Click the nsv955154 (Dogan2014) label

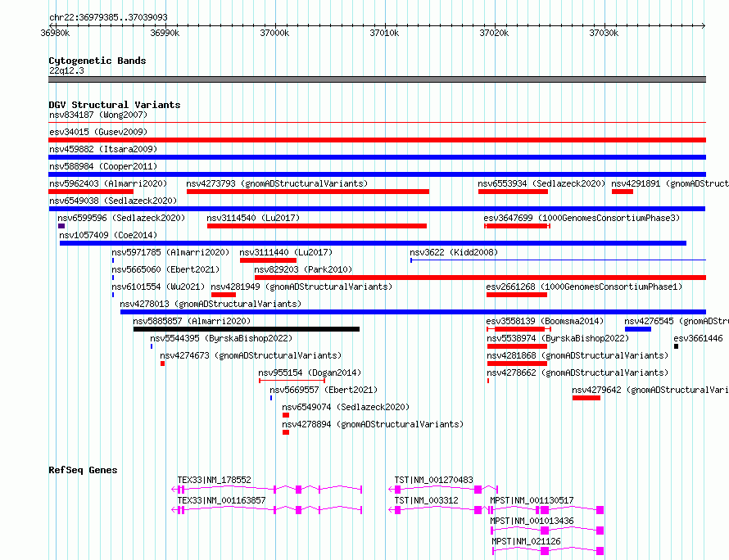pyautogui.click(x=310, y=373)
